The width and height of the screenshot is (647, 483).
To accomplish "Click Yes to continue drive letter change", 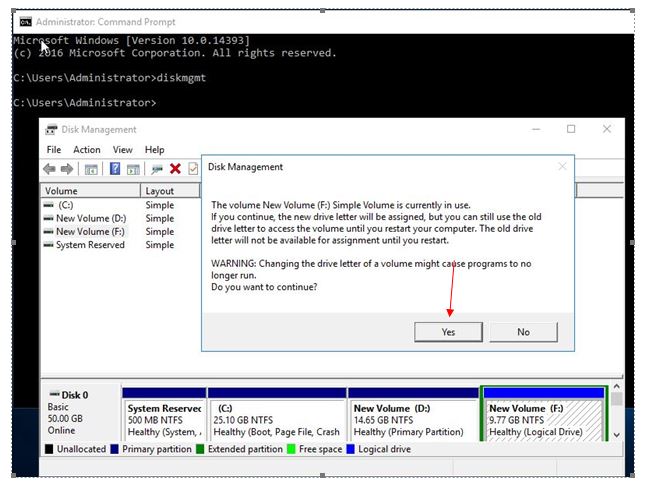I will 449,332.
